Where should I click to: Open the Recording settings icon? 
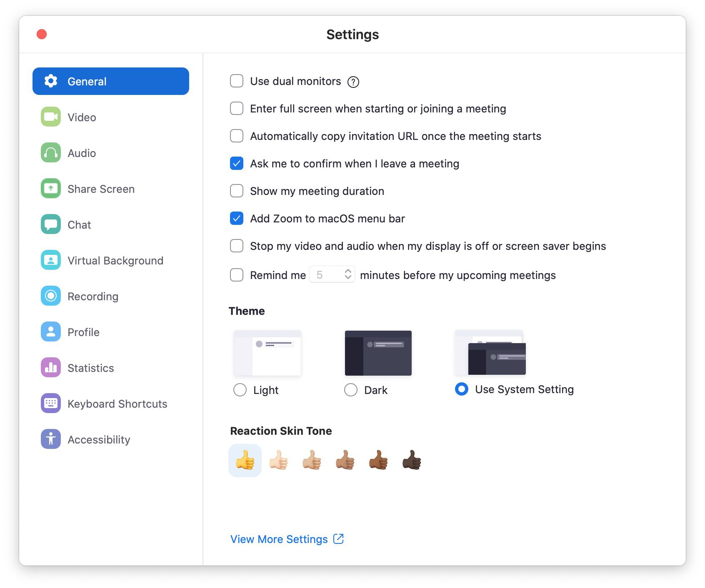(51, 296)
